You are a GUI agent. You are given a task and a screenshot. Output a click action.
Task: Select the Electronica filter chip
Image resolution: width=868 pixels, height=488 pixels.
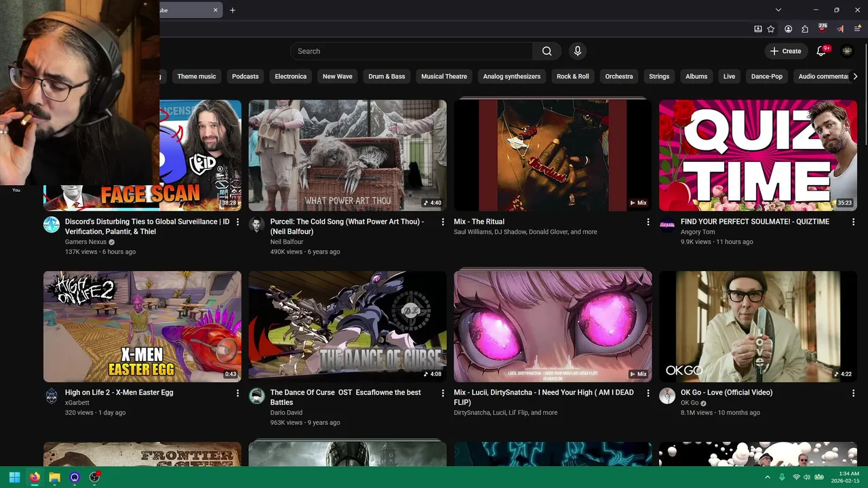point(291,77)
